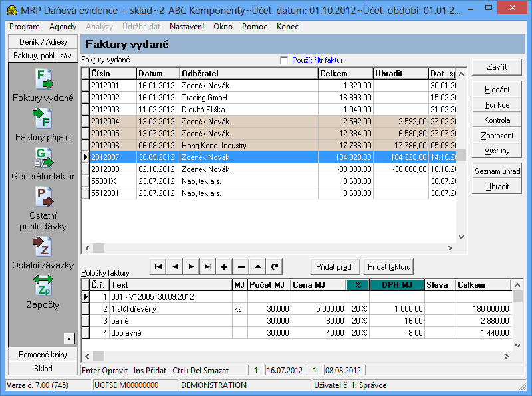Click the refresh navigator button
This screenshot has height=396, width=532.
[274, 266]
